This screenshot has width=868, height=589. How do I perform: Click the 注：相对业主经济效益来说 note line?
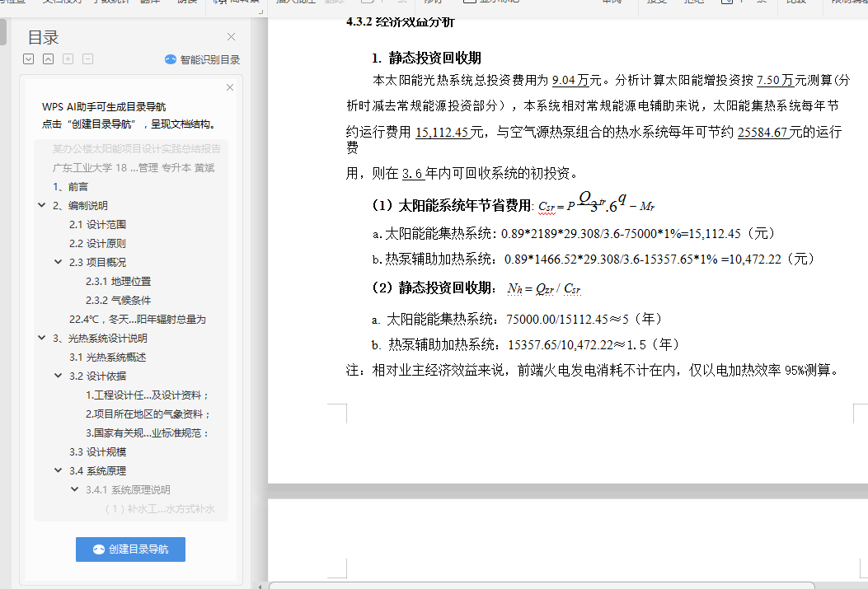(x=593, y=370)
